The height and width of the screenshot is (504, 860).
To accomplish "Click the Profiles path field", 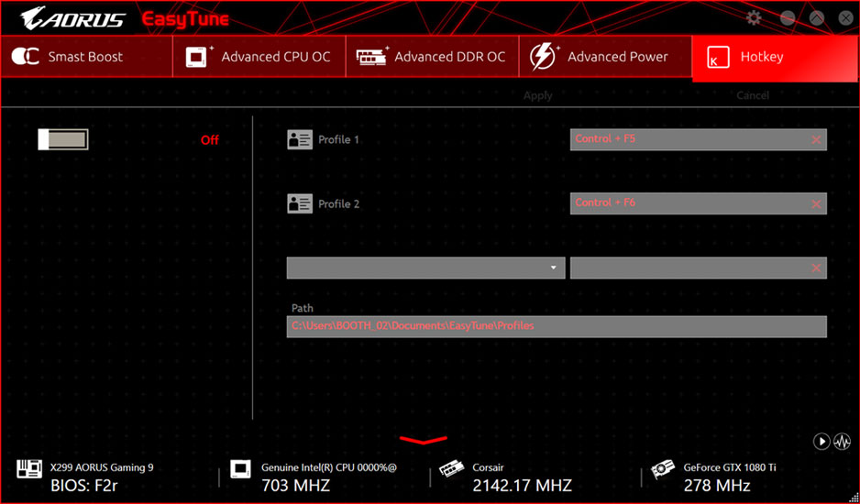I will (x=556, y=326).
